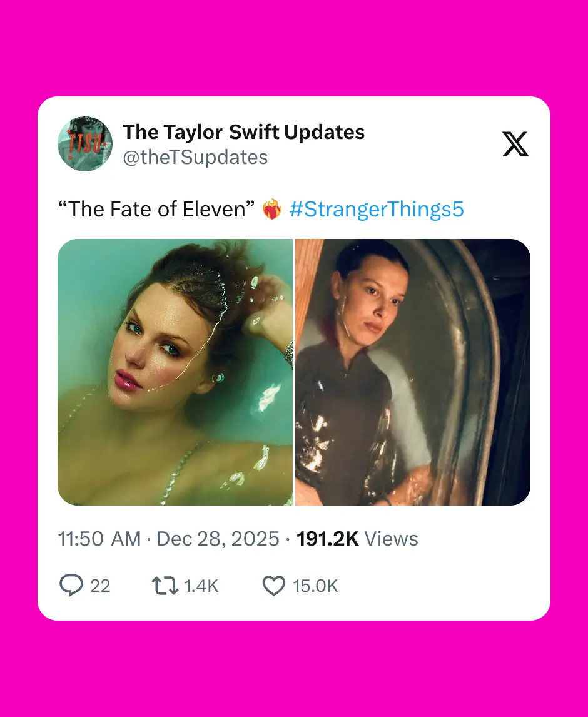Click the retweet arrows icon

tap(165, 586)
